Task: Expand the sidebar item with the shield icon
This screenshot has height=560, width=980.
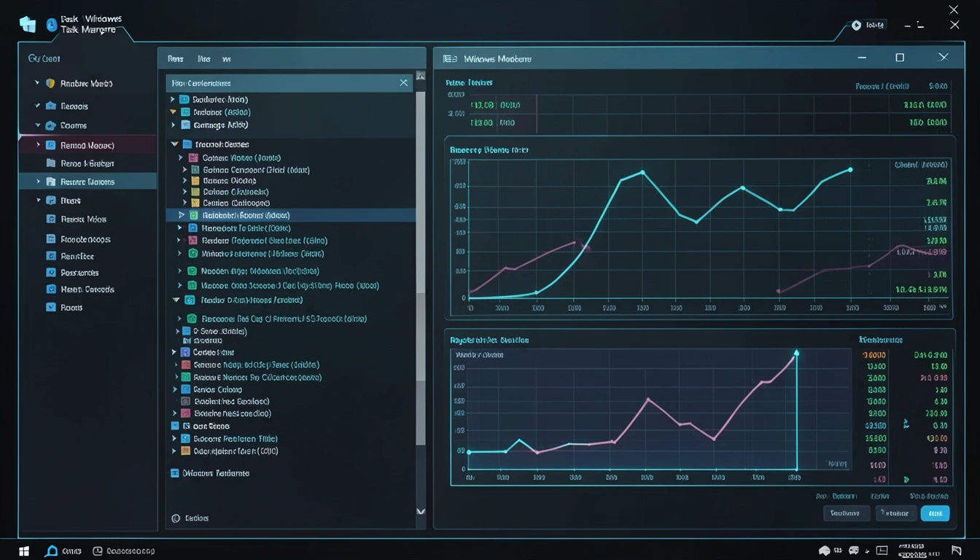Action: 37,83
